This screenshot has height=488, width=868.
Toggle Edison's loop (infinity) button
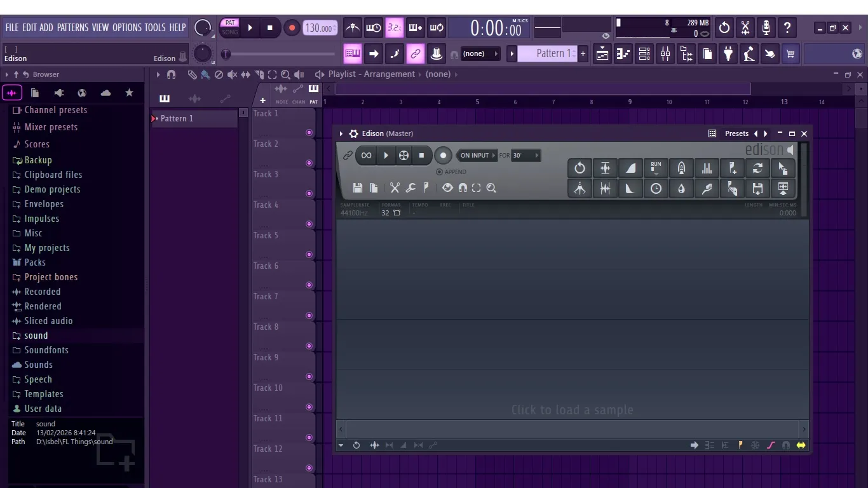tap(366, 155)
